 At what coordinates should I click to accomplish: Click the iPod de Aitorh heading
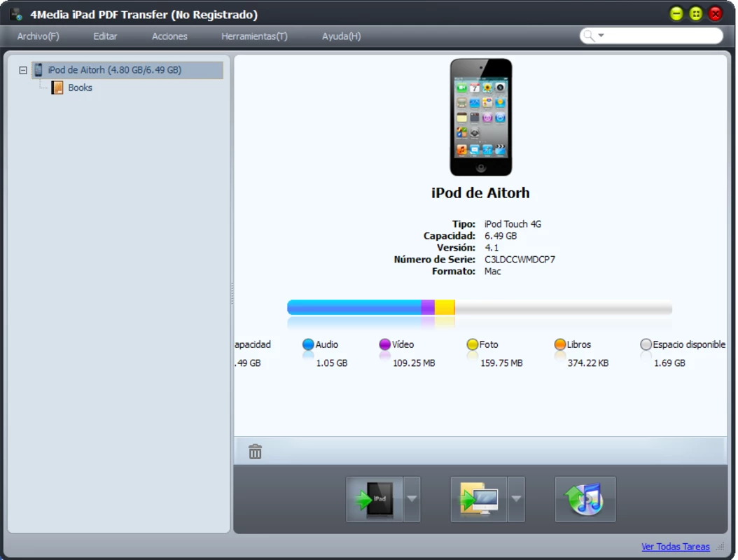coord(480,193)
